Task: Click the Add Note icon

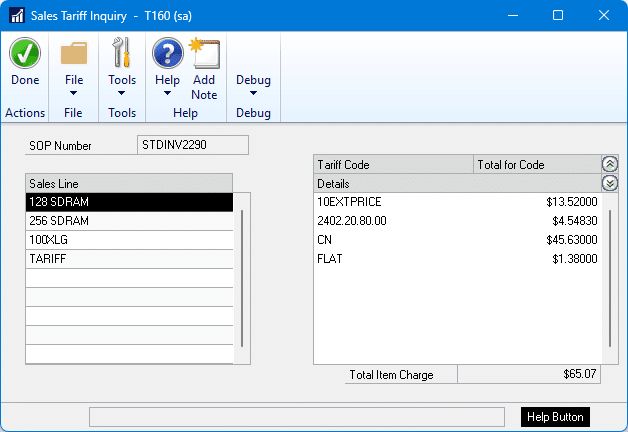Action: pyautogui.click(x=204, y=54)
